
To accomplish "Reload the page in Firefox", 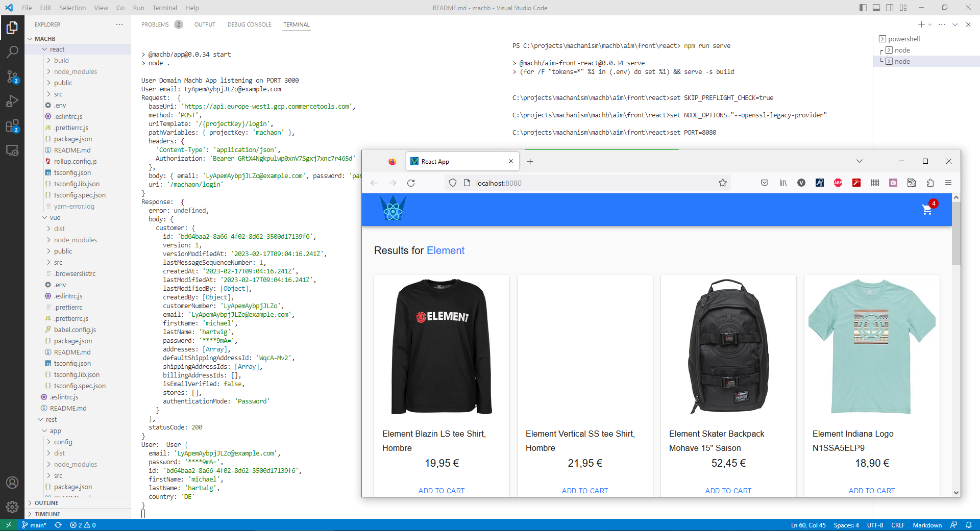I will pos(411,183).
